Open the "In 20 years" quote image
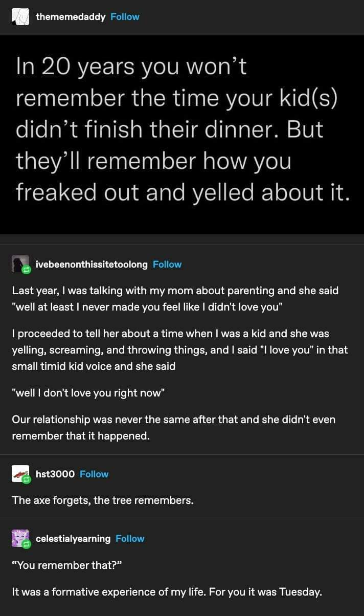Viewport: 364px width, 616px height. tap(182, 135)
